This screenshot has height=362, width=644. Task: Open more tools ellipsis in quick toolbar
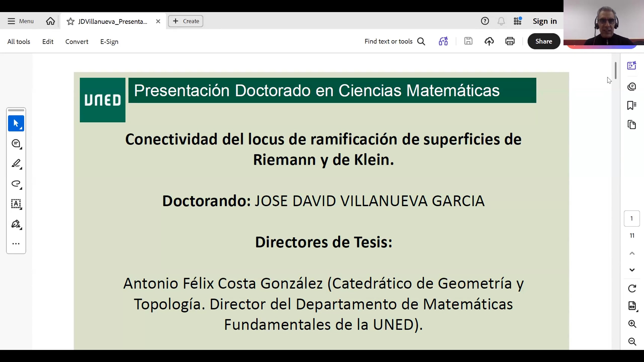click(x=16, y=244)
